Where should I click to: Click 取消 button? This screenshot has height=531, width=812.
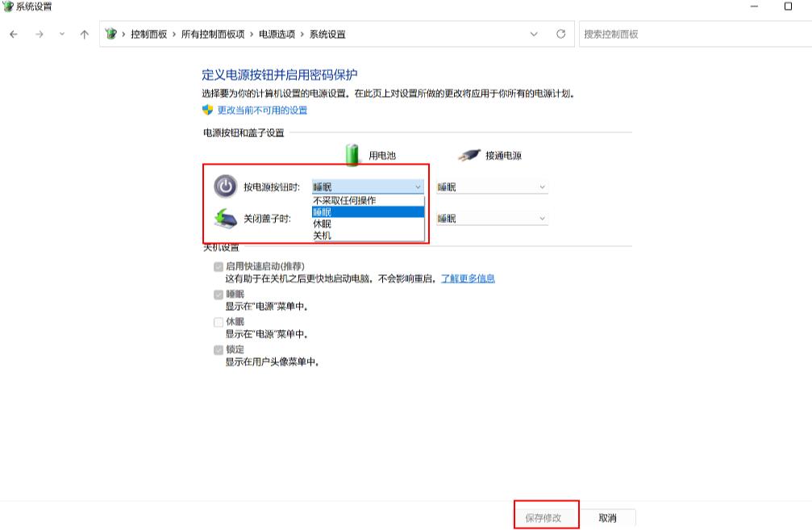click(607, 517)
